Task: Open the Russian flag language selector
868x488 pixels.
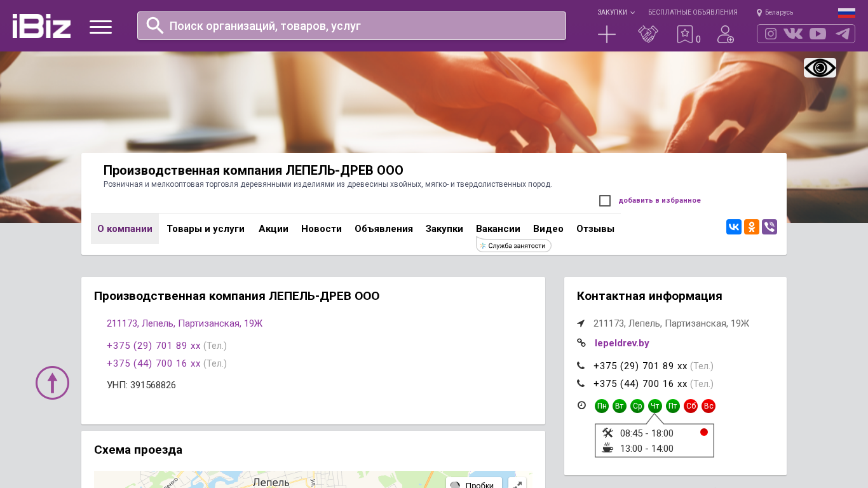Action: click(846, 13)
